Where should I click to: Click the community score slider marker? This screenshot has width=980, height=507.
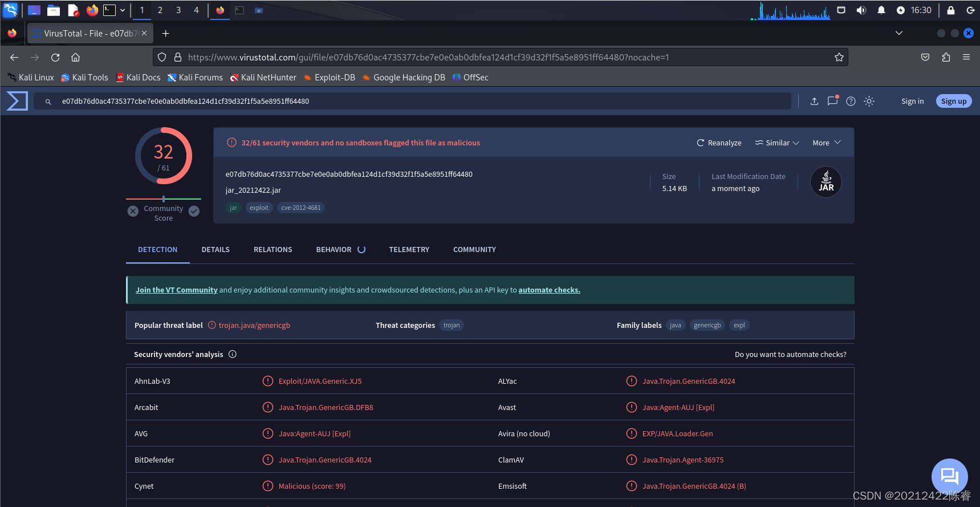164,199
